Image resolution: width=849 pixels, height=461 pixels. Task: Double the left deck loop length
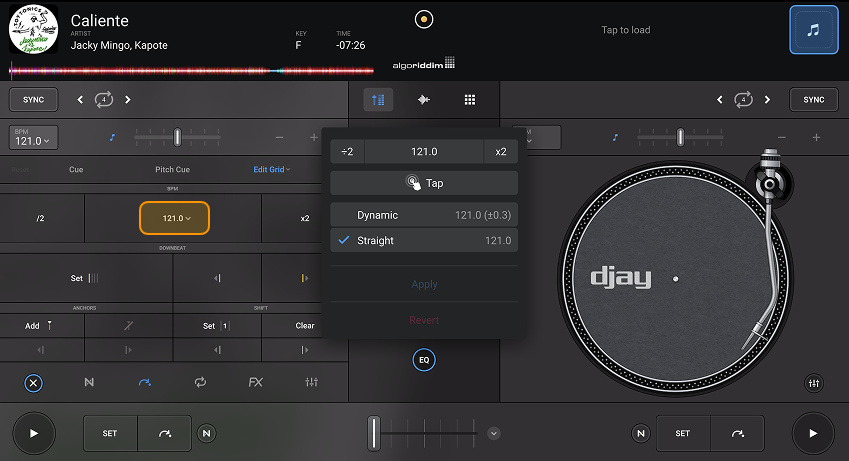128,100
